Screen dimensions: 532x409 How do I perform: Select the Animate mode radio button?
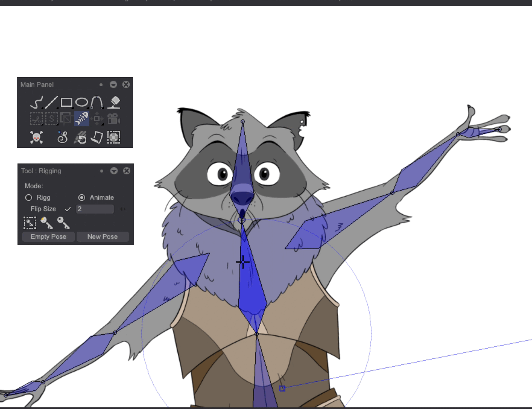point(82,198)
